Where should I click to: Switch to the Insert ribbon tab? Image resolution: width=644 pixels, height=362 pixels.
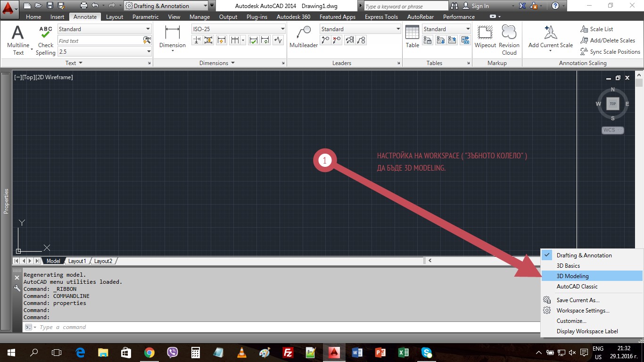[57, 16]
